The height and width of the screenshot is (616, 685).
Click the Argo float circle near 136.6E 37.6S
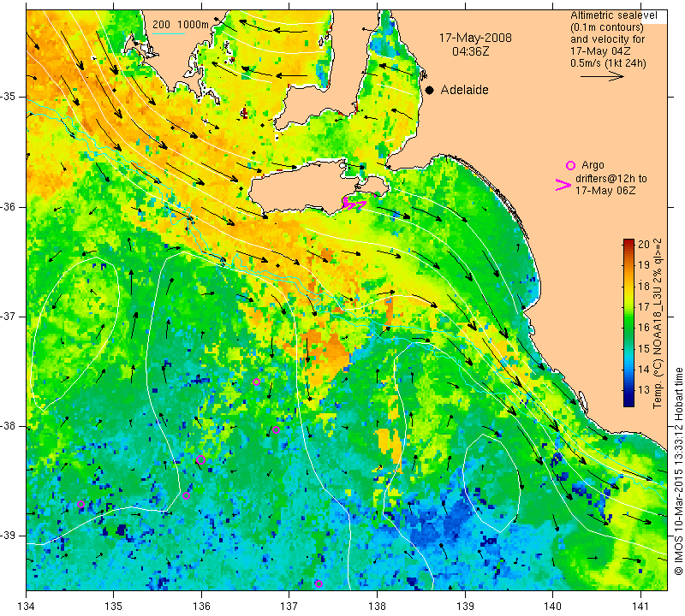[x=256, y=382]
